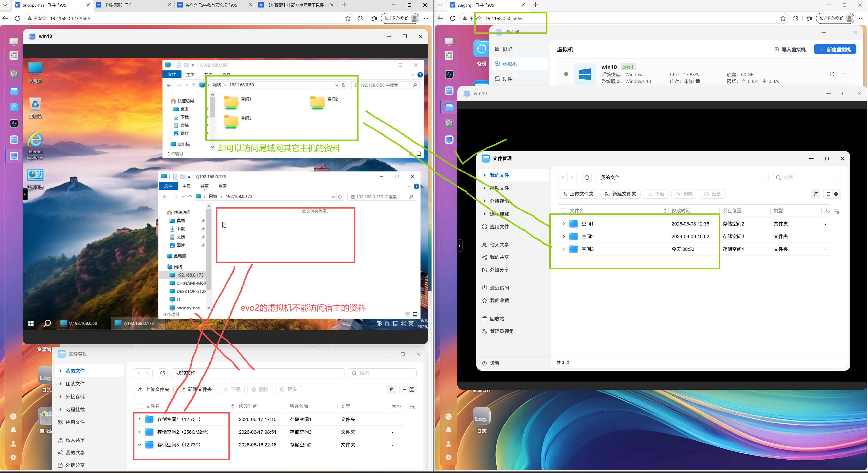Collapse 存储空间3 (12.73T) row

click(x=139, y=445)
